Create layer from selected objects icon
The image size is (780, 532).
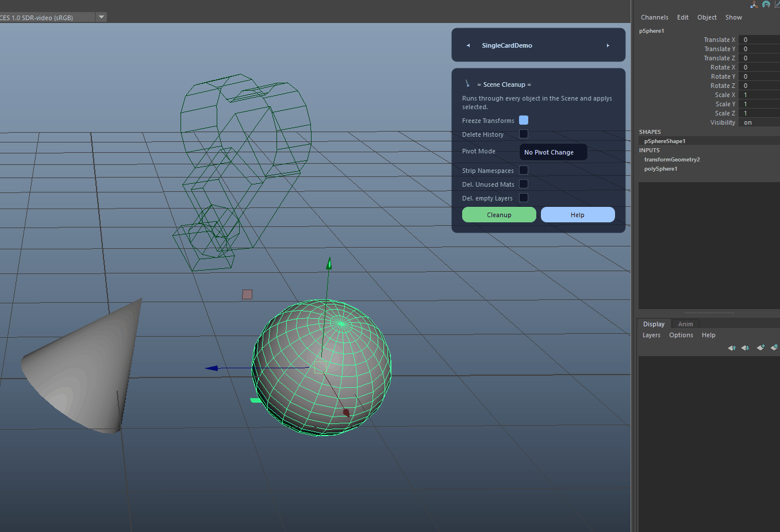pyautogui.click(x=774, y=347)
